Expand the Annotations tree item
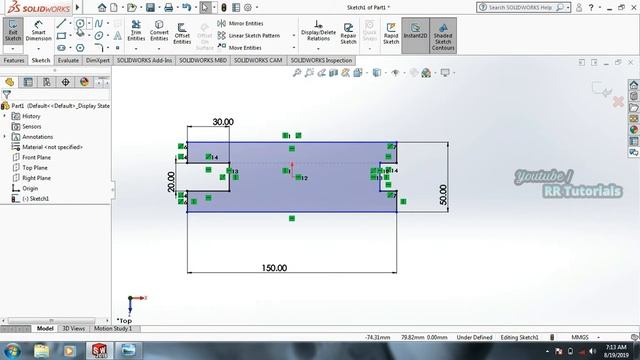Image resolution: width=640 pixels, height=360 pixels. pos(5,136)
